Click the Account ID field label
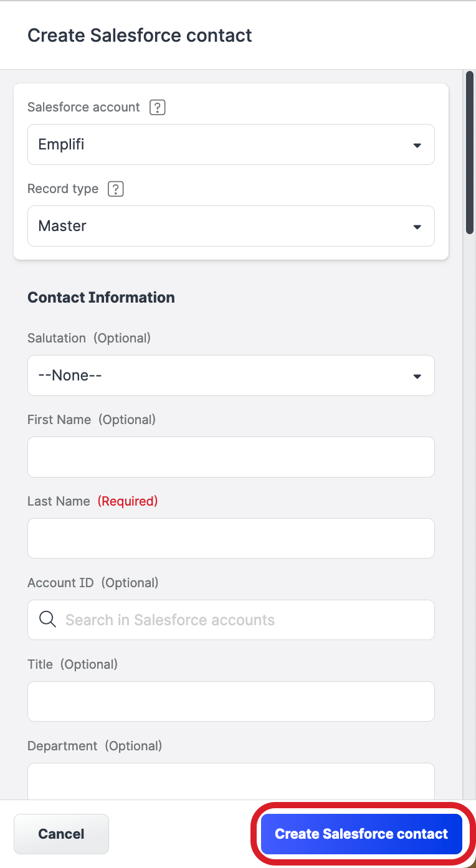Image resolution: width=476 pixels, height=868 pixels. [60, 583]
